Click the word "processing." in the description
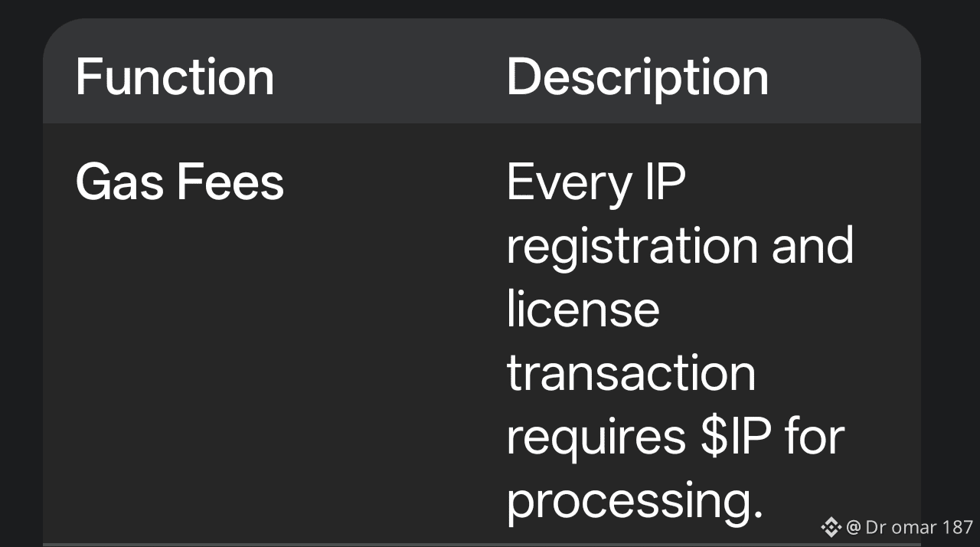 click(x=635, y=501)
